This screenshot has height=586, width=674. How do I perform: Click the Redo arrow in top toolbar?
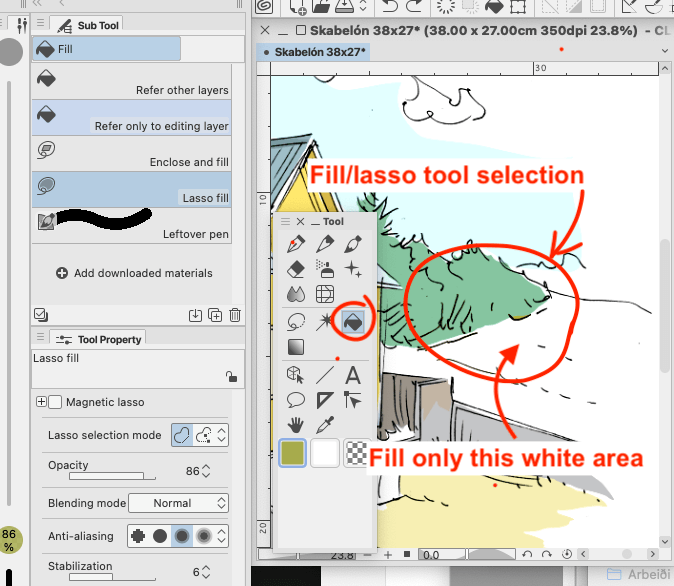414,6
